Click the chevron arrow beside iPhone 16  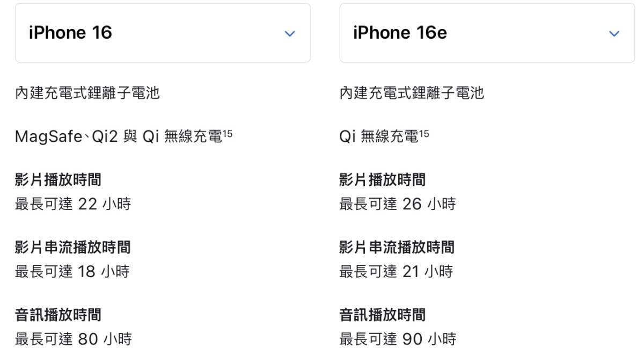(x=290, y=34)
